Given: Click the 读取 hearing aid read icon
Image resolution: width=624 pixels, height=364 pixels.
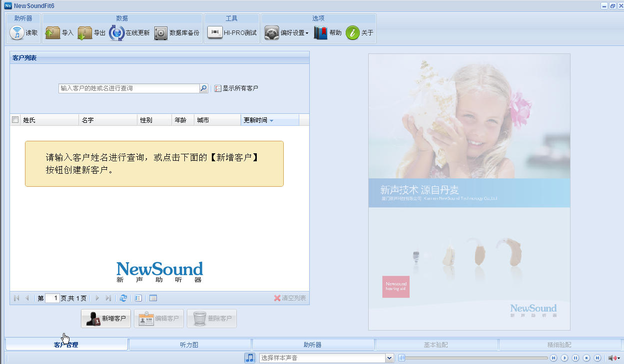Looking at the screenshot, I should coord(17,33).
